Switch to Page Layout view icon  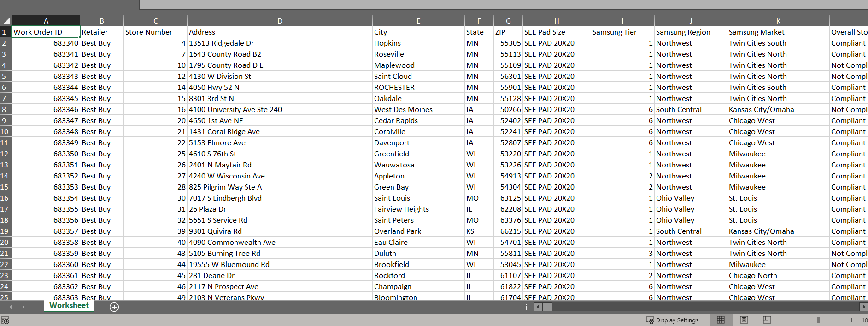point(744,320)
